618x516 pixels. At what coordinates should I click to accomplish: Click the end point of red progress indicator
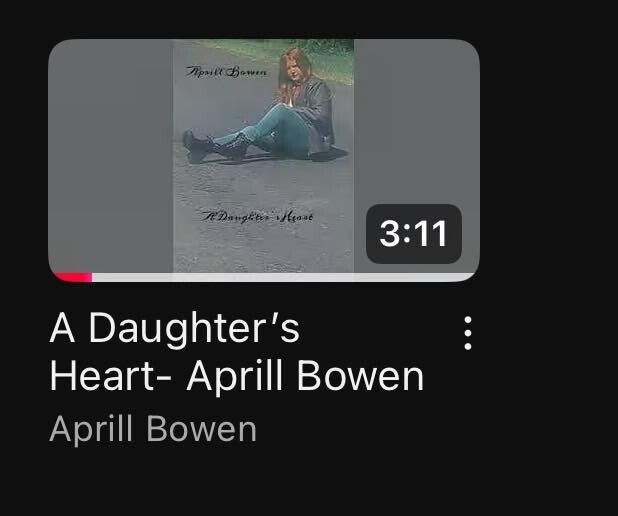coord(92,277)
